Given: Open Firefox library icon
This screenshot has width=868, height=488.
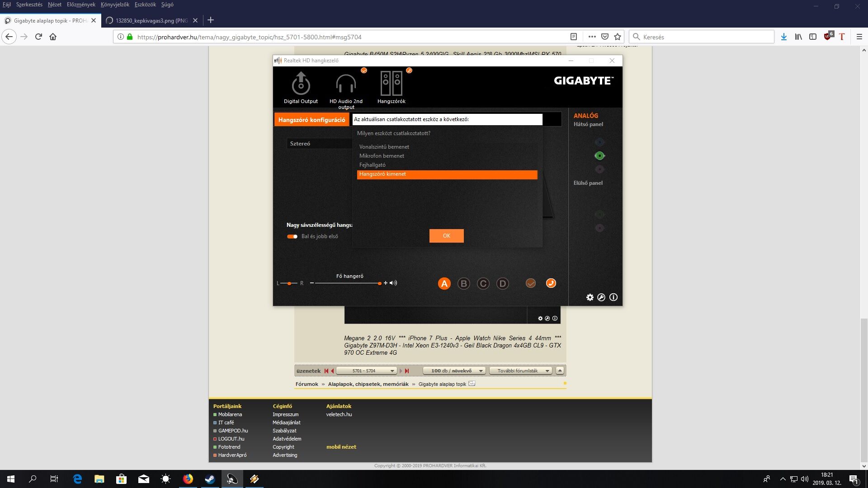Looking at the screenshot, I should click(798, 37).
